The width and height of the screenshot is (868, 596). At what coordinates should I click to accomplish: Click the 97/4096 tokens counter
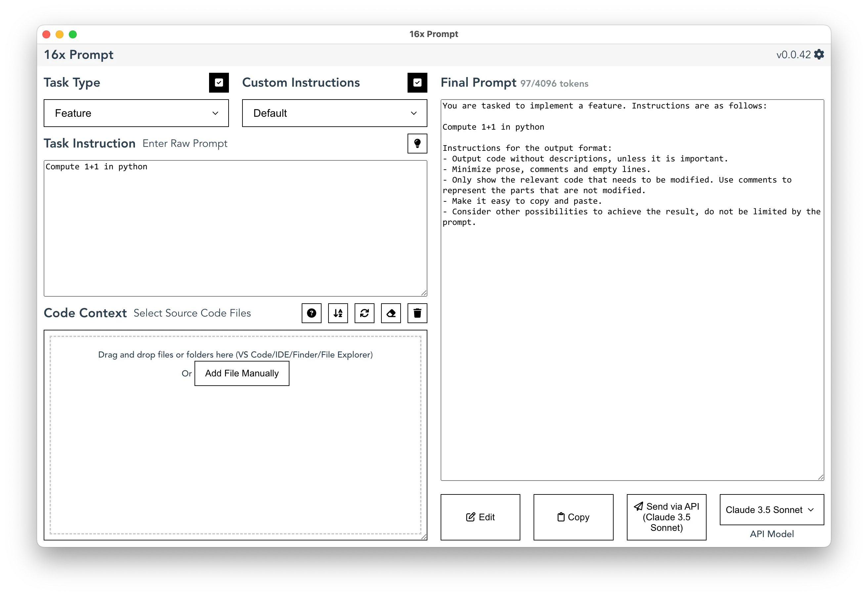[554, 84]
